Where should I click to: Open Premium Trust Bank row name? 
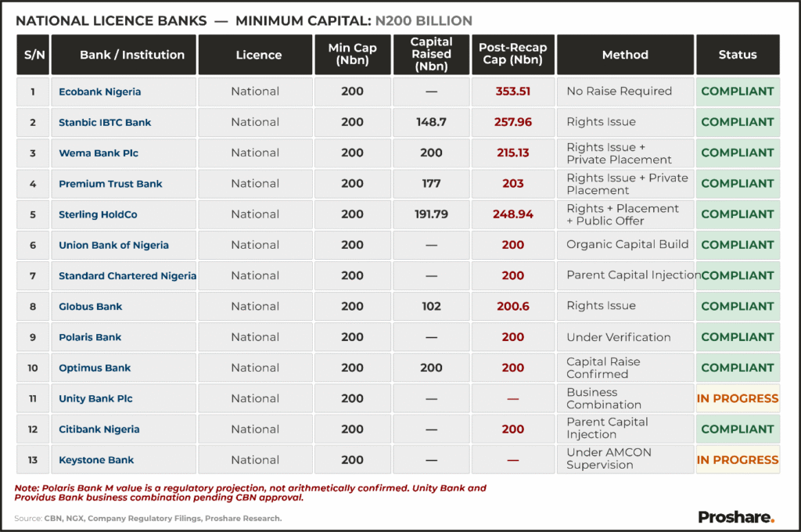point(110,184)
